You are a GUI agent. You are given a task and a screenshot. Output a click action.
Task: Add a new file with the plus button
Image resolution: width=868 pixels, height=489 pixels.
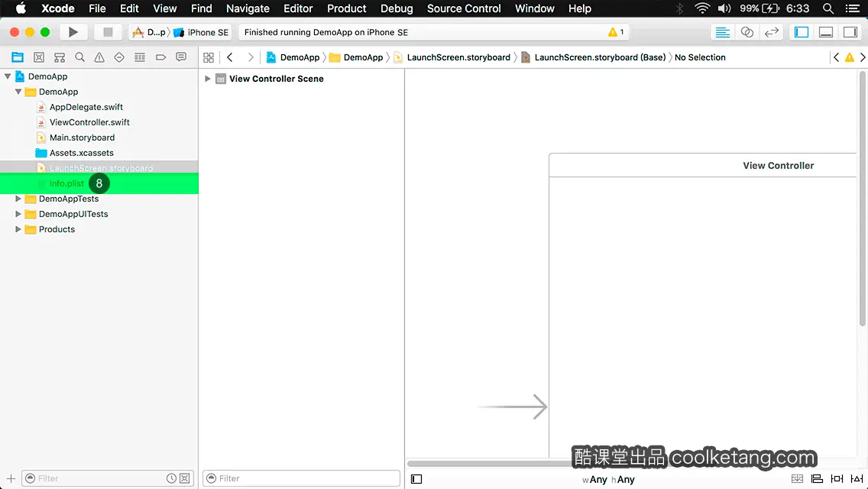click(x=11, y=478)
